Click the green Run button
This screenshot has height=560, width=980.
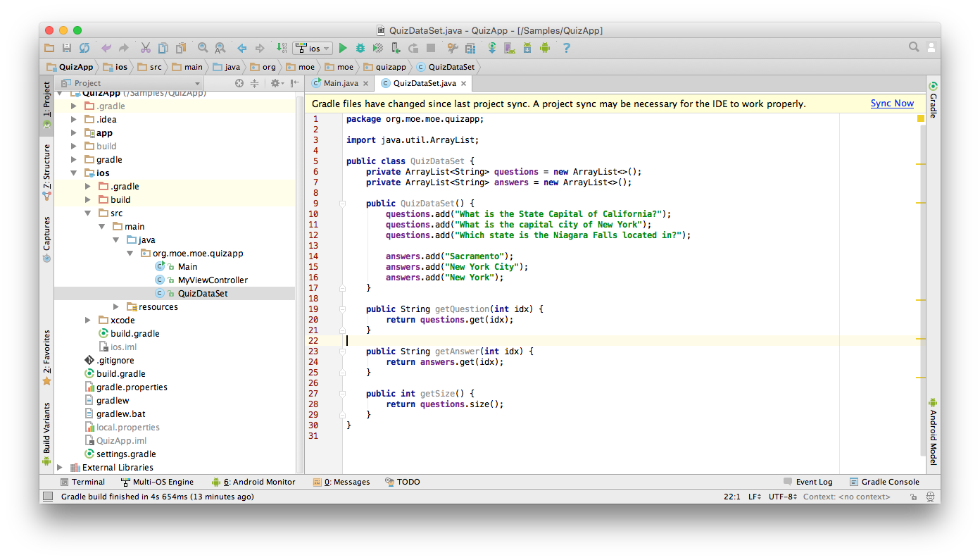pyautogui.click(x=343, y=48)
